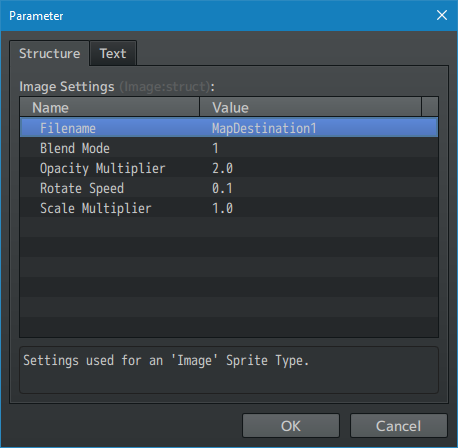Switch to the Text tab
Viewport: 458px width, 448px height.
[113, 53]
